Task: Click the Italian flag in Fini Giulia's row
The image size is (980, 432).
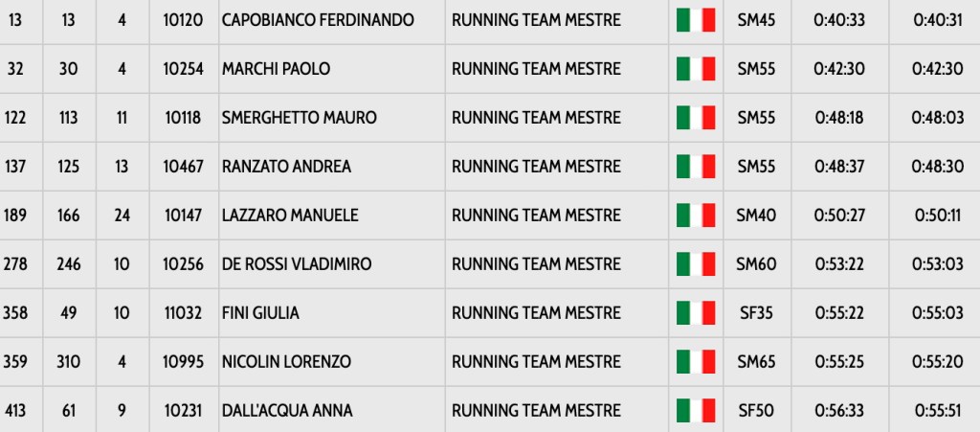Action: (x=696, y=313)
